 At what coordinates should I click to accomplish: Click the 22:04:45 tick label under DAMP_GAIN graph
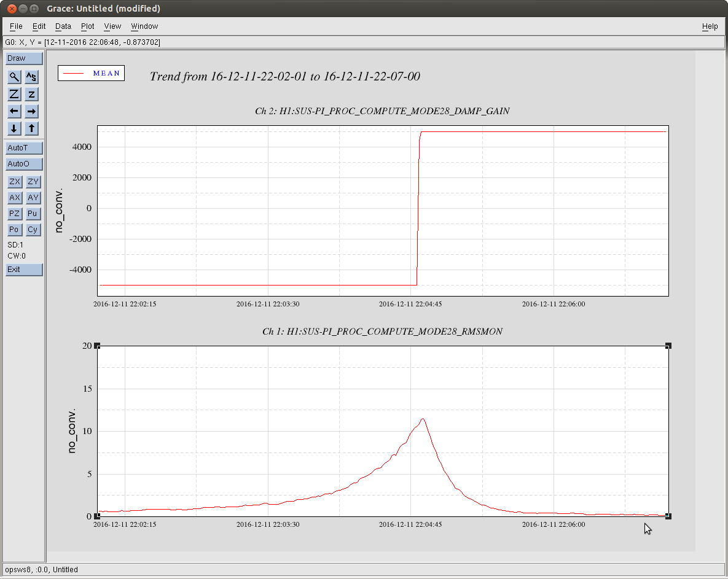[410, 305]
